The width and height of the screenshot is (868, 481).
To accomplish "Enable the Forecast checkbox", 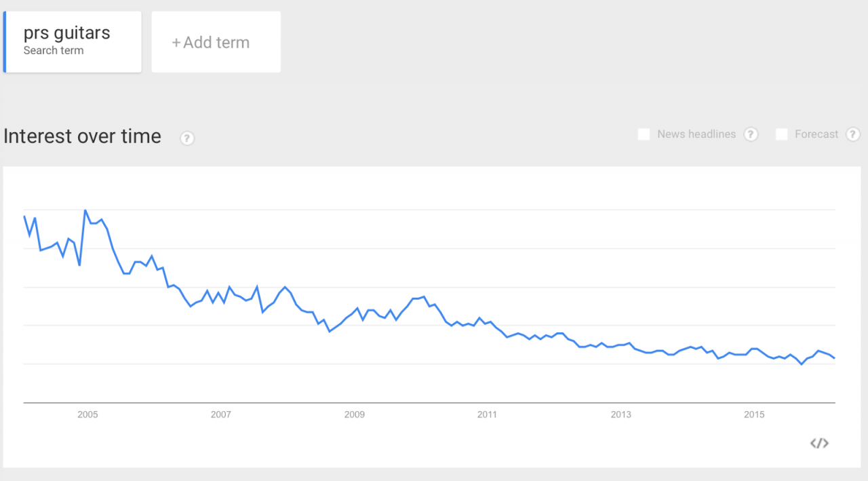I will [781, 134].
